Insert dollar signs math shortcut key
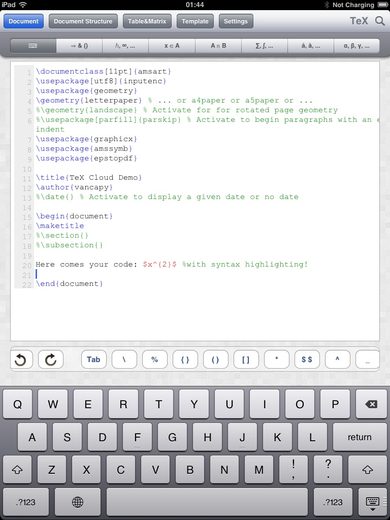390x520 pixels. pyautogui.click(x=307, y=359)
